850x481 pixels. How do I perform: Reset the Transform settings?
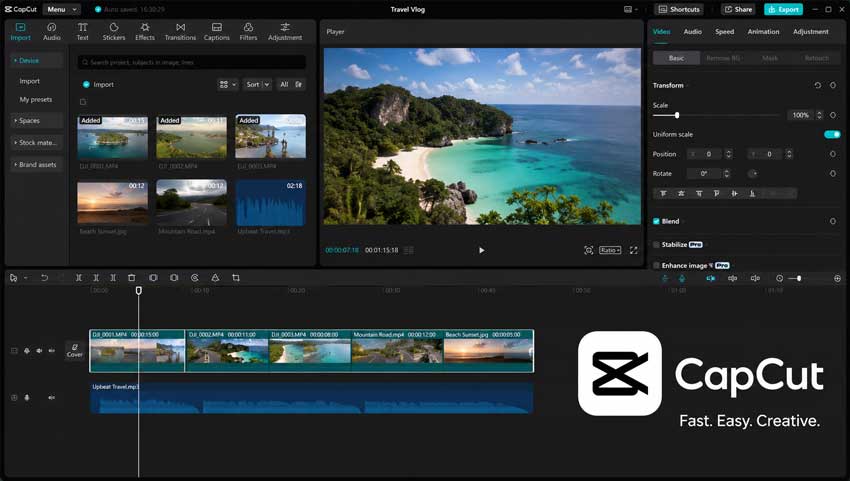point(817,85)
